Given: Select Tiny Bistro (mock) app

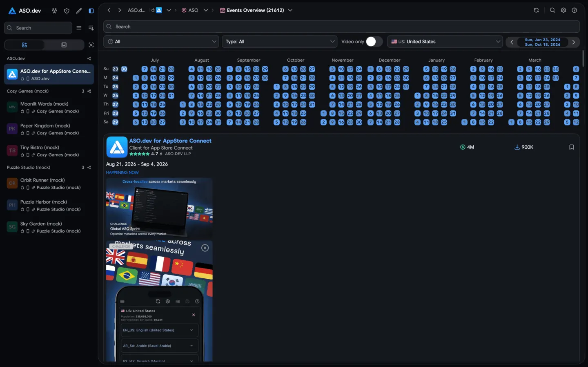Looking at the screenshot, I should point(49,151).
